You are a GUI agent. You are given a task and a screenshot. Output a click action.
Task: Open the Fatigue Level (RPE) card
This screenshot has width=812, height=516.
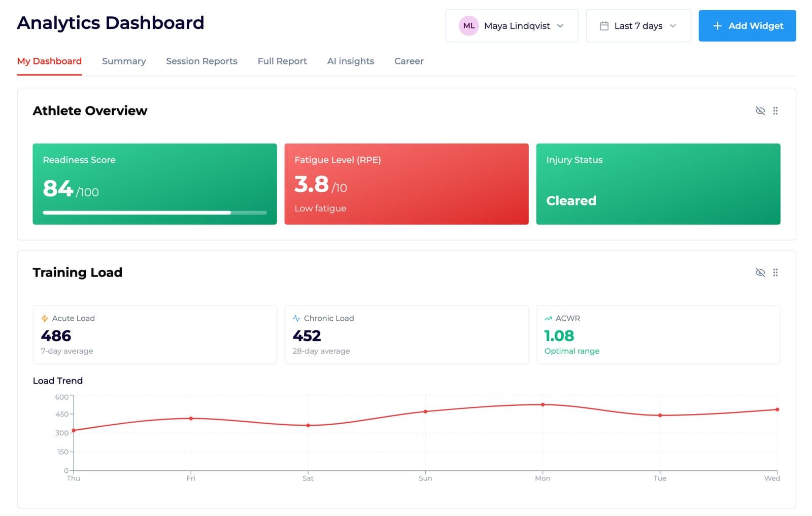[407, 184]
